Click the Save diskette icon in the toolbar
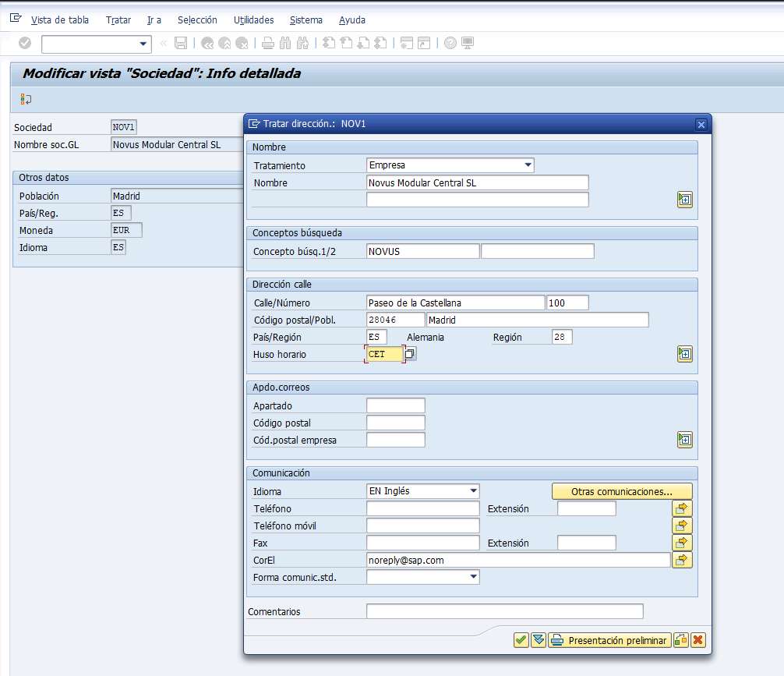The width and height of the screenshot is (784, 676). pyautogui.click(x=181, y=43)
